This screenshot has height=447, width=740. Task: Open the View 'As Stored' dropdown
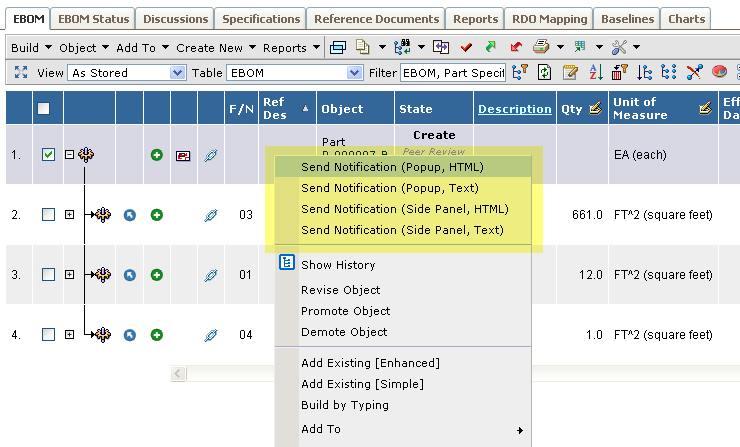[178, 73]
